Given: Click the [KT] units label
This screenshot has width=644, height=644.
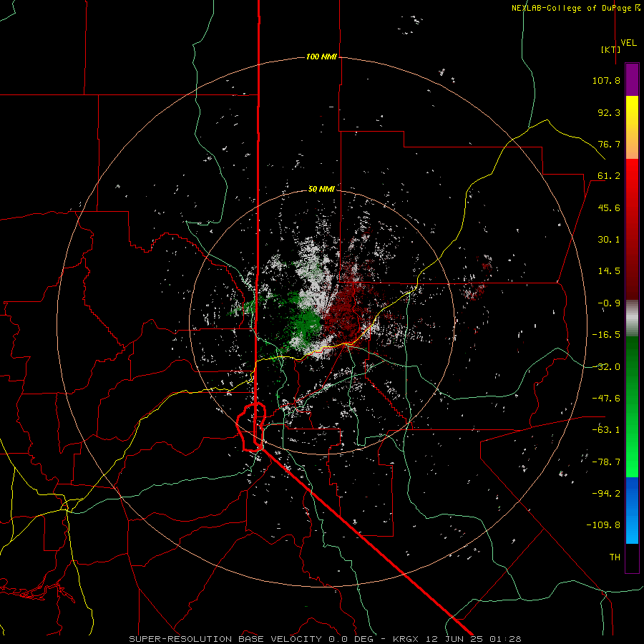Looking at the screenshot, I should (x=611, y=49).
